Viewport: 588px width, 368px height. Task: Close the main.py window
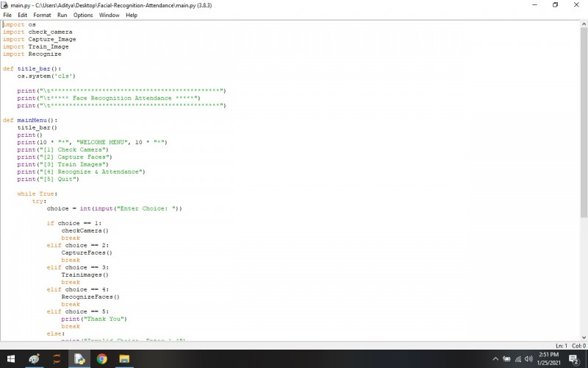576,5
